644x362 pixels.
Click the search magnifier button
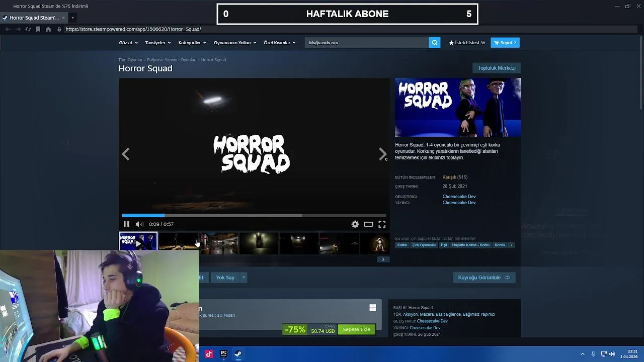pyautogui.click(x=435, y=43)
